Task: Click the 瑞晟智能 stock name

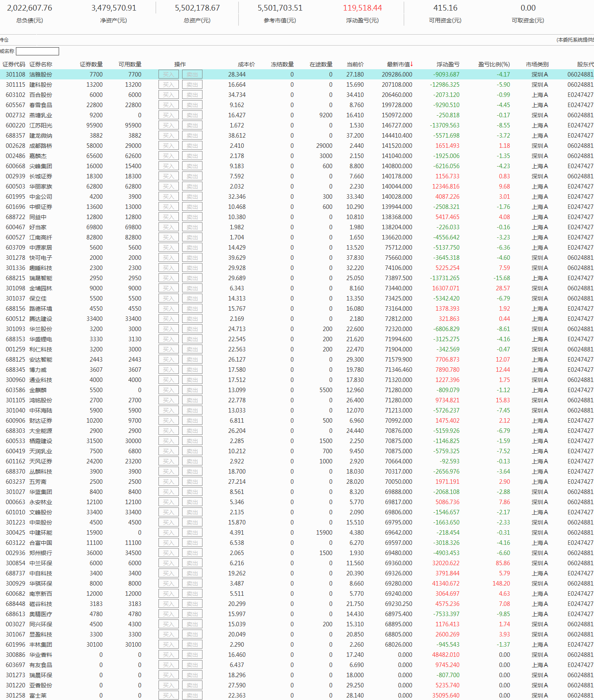Action: pyautogui.click(x=41, y=278)
